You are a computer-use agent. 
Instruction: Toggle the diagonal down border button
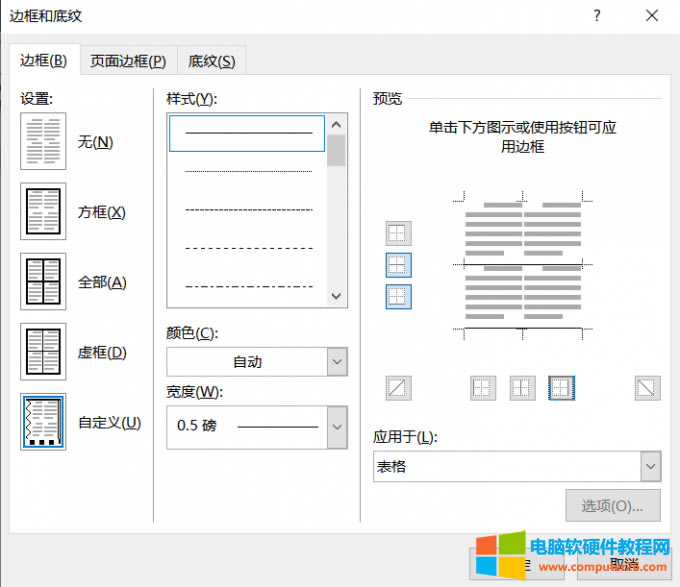tap(647, 388)
